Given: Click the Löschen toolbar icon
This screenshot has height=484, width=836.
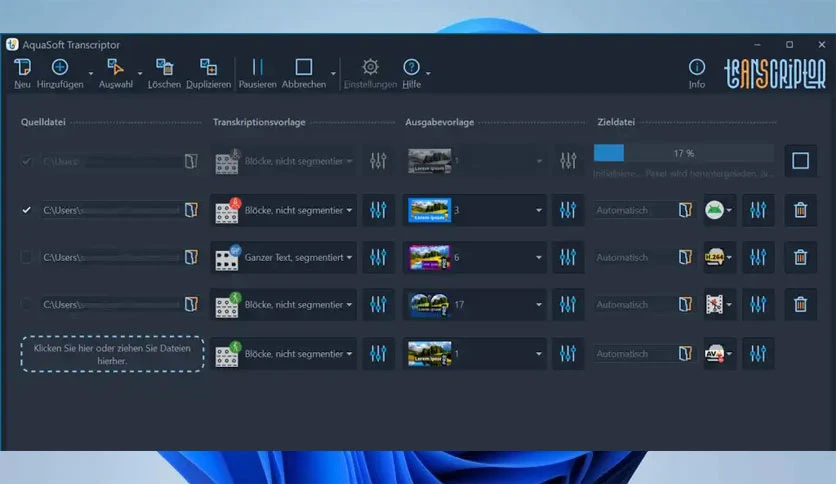Looking at the screenshot, I should 164,67.
